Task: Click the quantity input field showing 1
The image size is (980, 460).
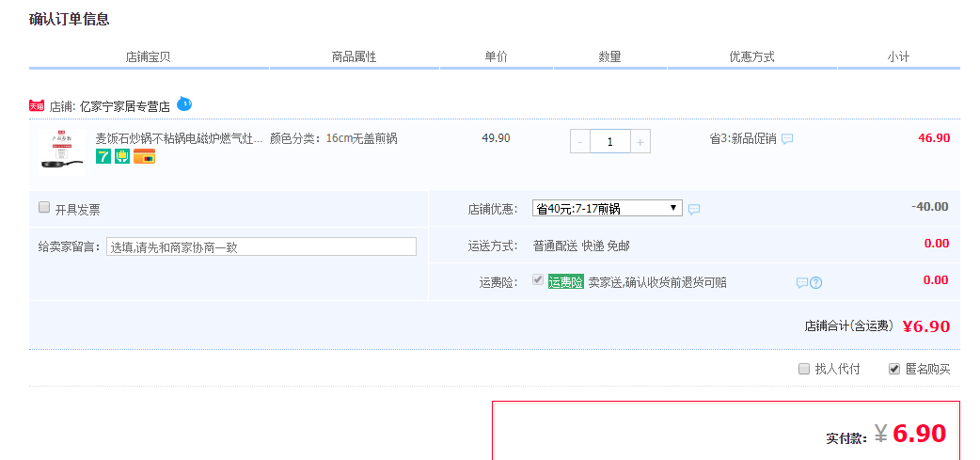Action: [x=610, y=142]
